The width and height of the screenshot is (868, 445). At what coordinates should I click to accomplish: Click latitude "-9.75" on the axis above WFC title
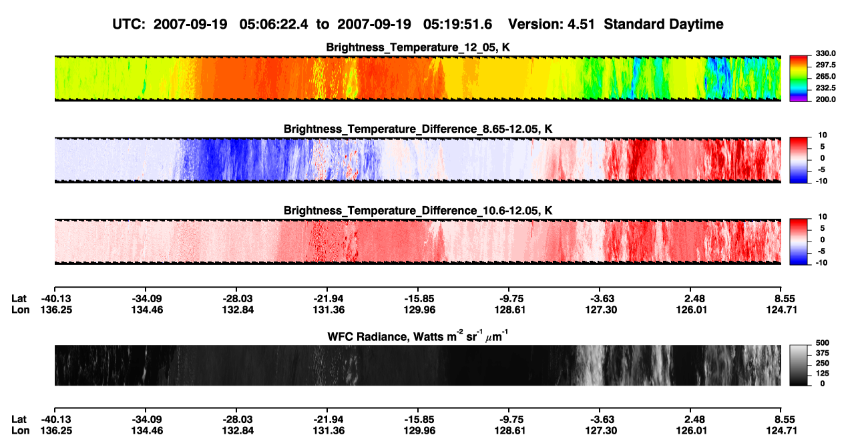pyautogui.click(x=509, y=298)
